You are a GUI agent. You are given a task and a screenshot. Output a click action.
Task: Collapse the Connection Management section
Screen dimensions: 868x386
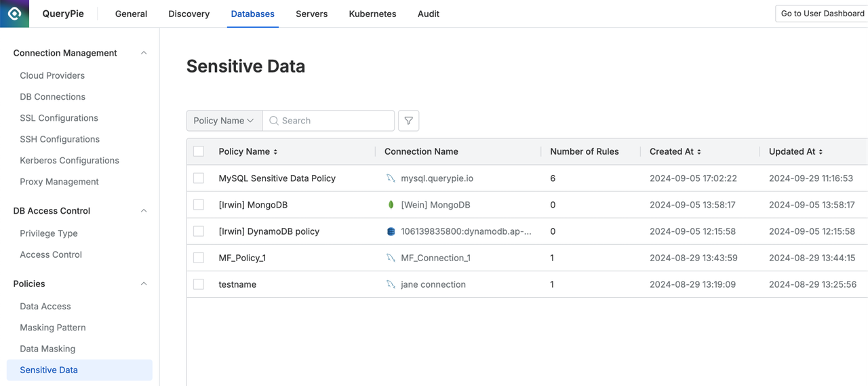pyautogui.click(x=144, y=53)
